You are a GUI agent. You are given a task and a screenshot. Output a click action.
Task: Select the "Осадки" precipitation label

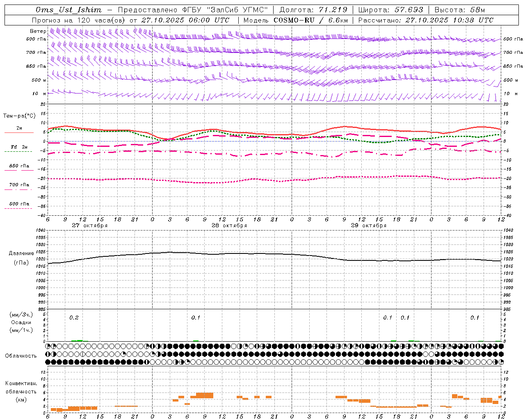point(21,322)
